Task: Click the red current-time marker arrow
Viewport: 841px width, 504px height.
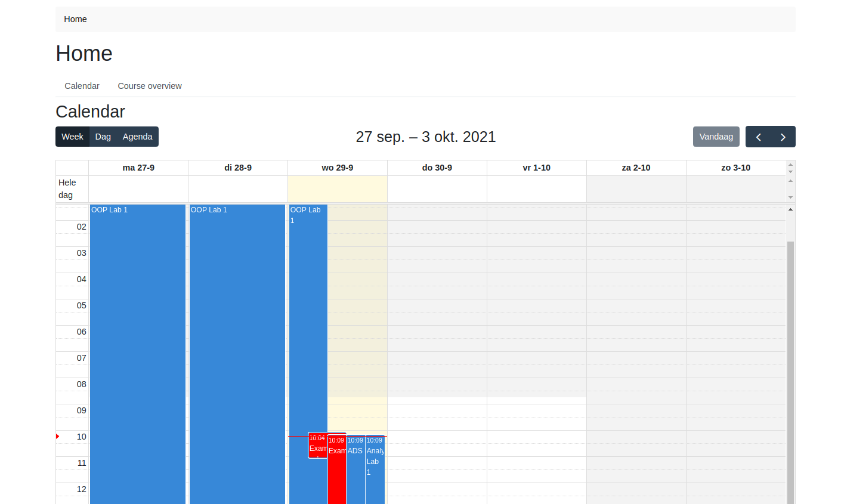Action: (x=57, y=437)
